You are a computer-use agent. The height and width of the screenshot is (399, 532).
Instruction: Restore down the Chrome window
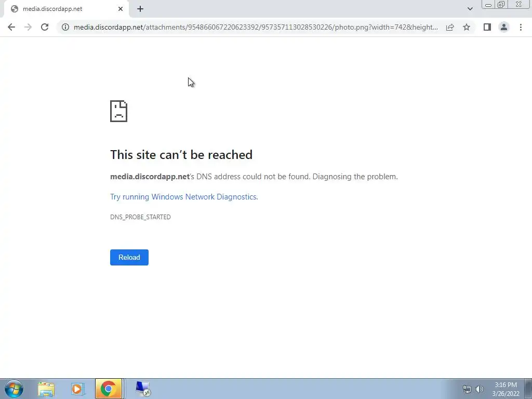(501, 5)
